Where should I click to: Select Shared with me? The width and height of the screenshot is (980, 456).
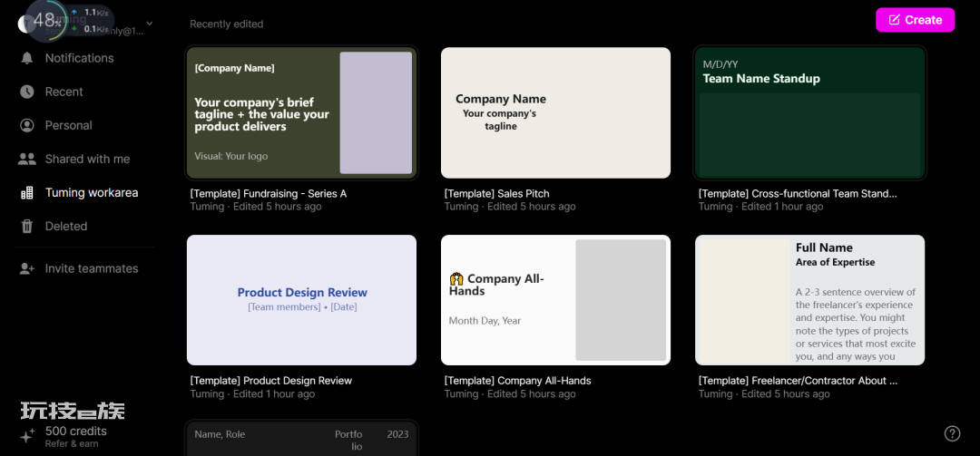[x=85, y=160]
